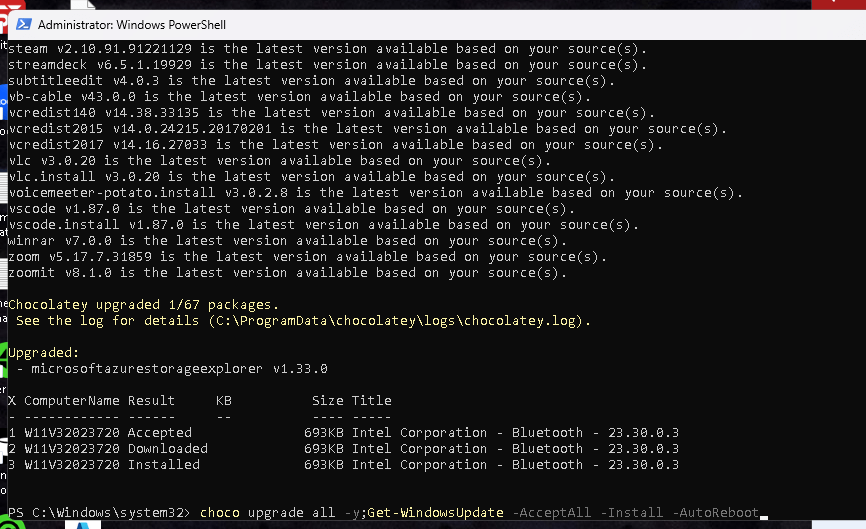
Task: Click the 'Accepted' result in row 1
Action: point(160,433)
